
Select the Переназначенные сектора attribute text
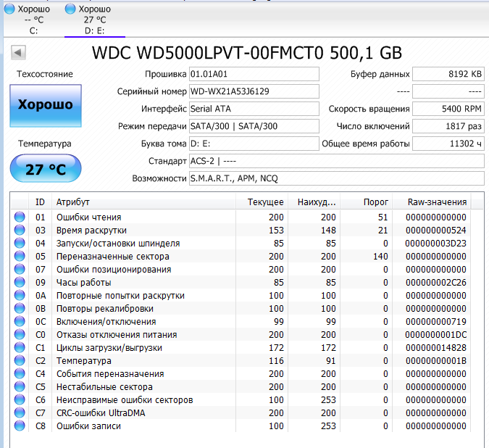pyautogui.click(x=112, y=257)
